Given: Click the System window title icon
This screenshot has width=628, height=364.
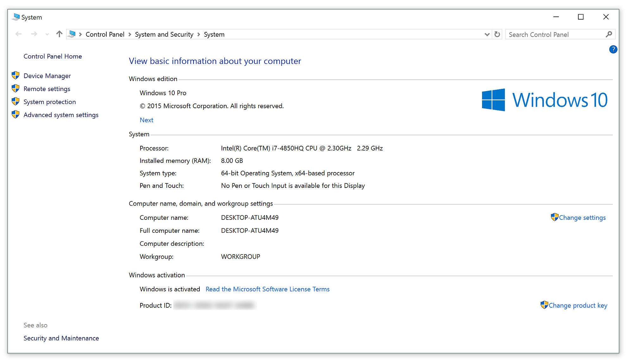Looking at the screenshot, I should click(x=16, y=17).
